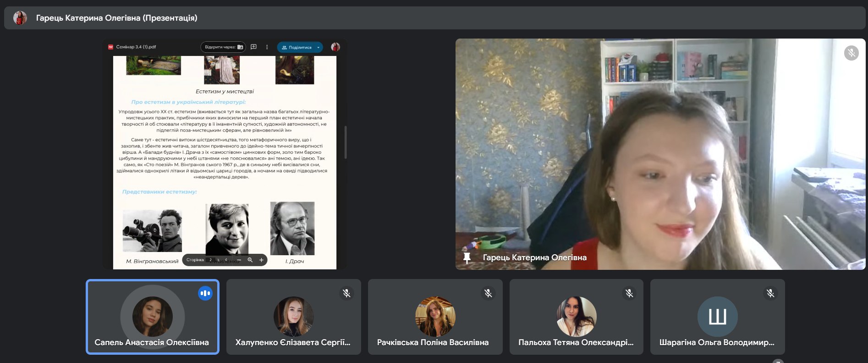Unpin Гарець Катерина Олегівна via pin icon
The width and height of the screenshot is (868, 363).
(x=467, y=258)
